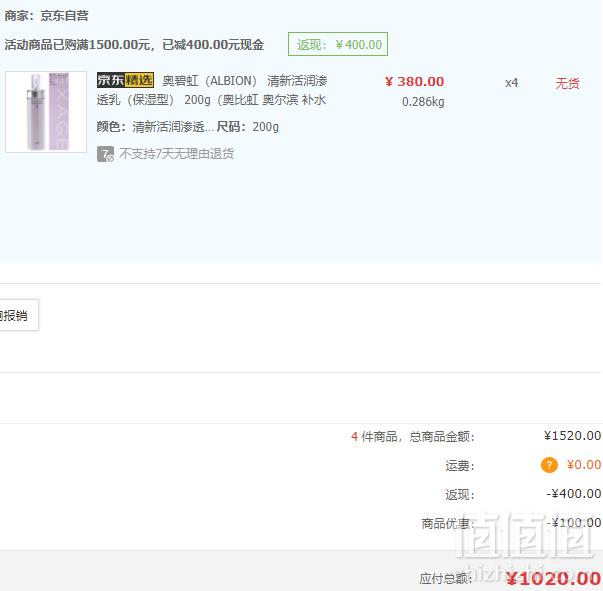The height and width of the screenshot is (591, 603).
Task: Select the 运费 label
Action: click(460, 466)
